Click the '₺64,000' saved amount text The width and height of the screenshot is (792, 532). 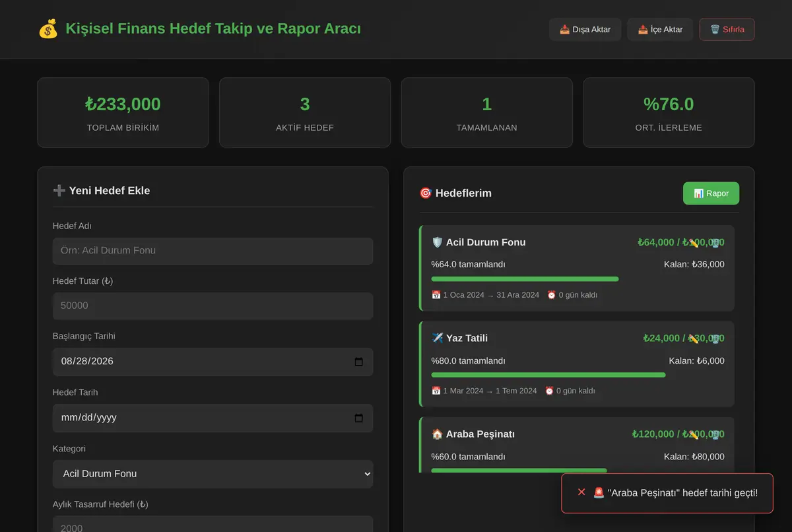656,242
